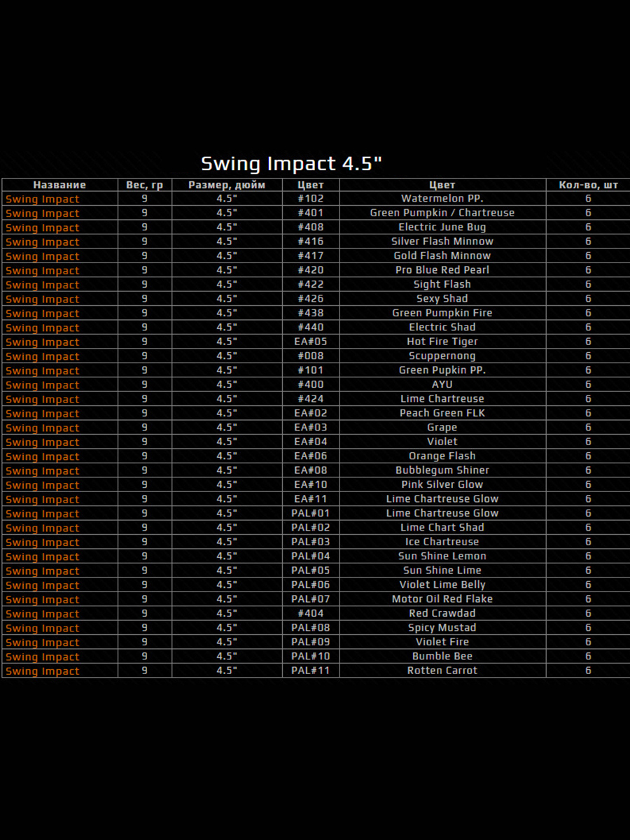Open Swing Impact link in Bumble Bee row
This screenshot has height=840, width=630.
43,657
